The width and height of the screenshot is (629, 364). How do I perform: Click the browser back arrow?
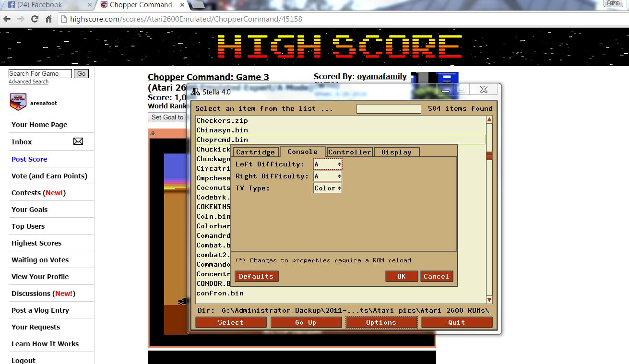[x=7, y=19]
